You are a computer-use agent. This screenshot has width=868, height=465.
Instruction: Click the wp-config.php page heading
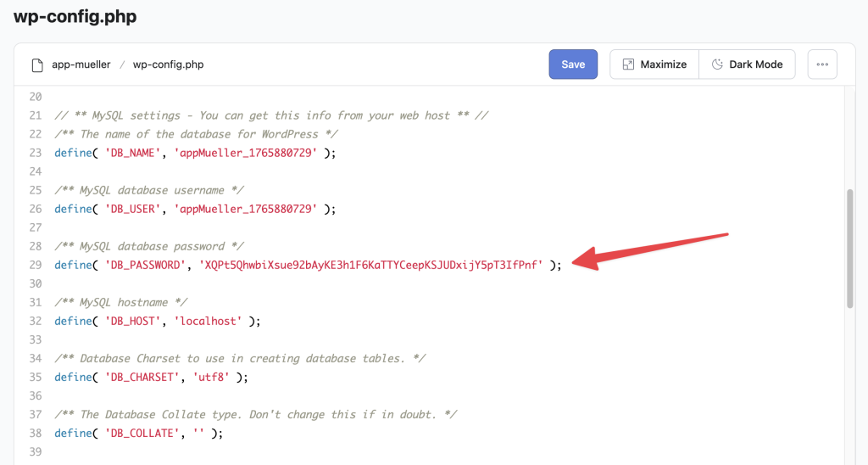(x=75, y=17)
